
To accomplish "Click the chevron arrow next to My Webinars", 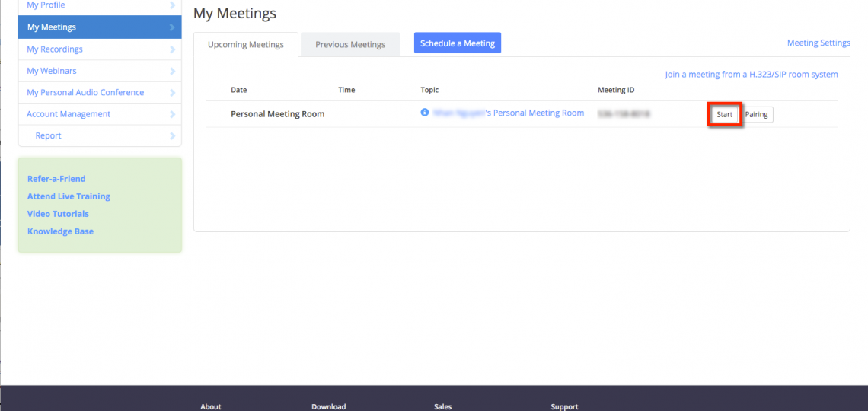I will click(x=173, y=71).
